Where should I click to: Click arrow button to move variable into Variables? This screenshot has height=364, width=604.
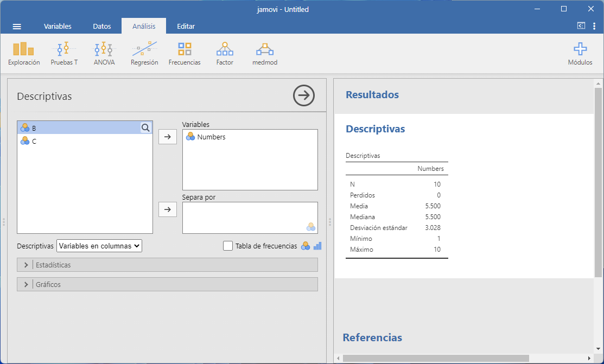click(x=167, y=137)
